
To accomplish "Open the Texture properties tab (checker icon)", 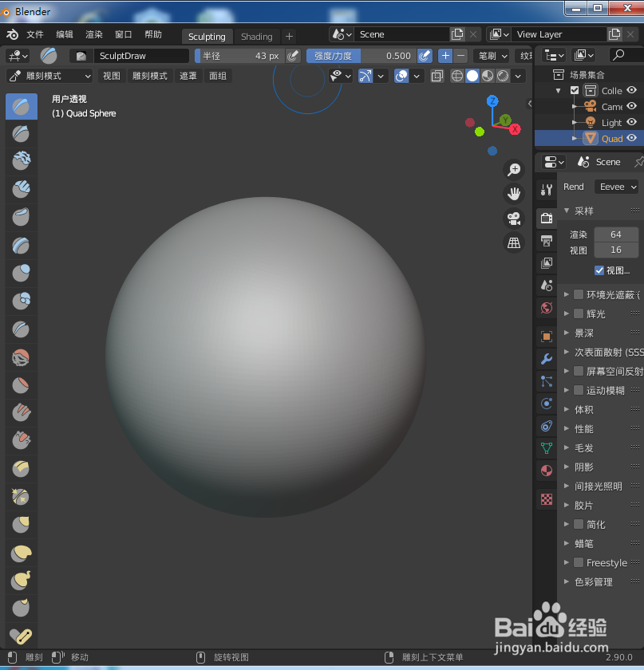I will coord(546,499).
